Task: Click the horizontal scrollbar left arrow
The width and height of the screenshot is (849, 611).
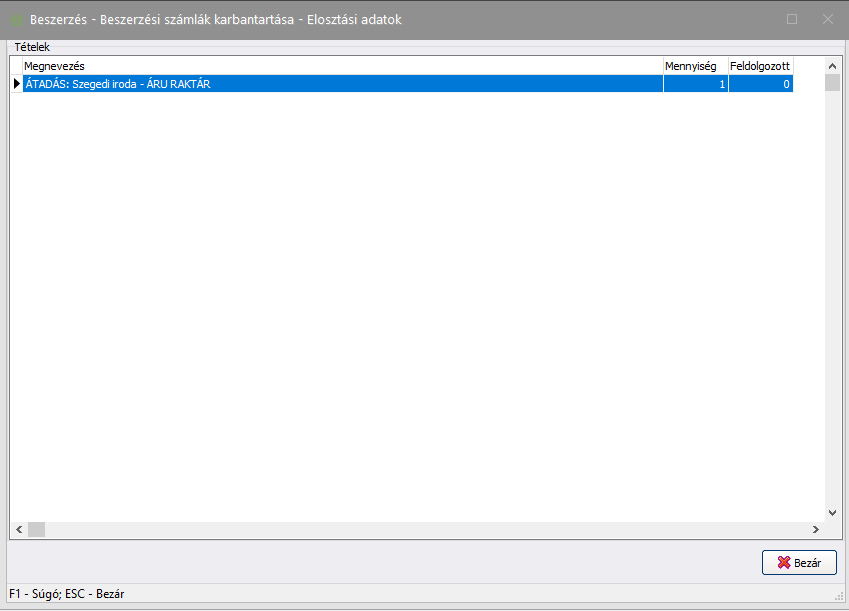Action: pyautogui.click(x=18, y=530)
